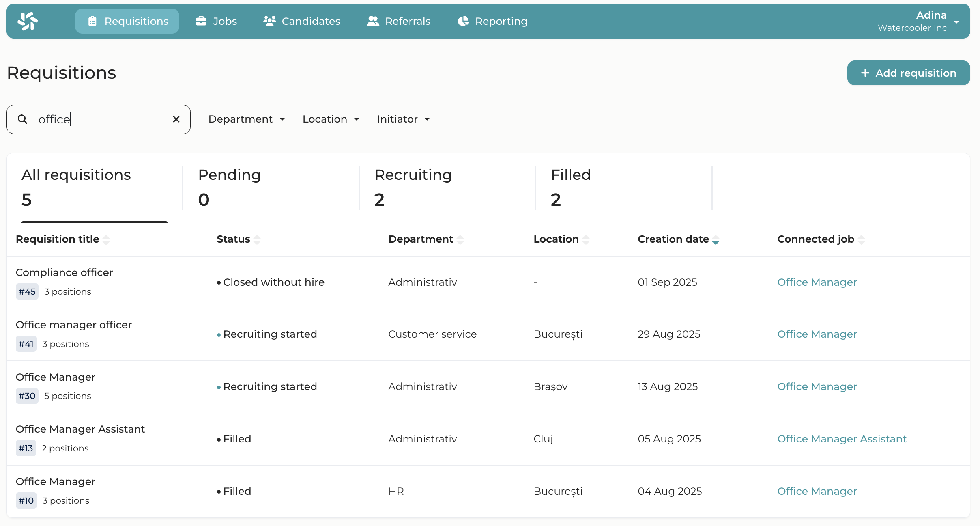Sort by Connected job column arrows

pos(861,240)
